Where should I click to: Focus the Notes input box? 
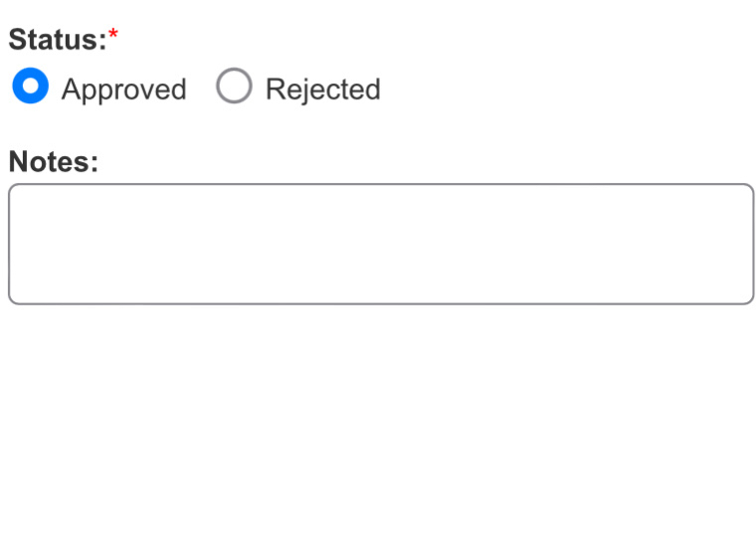pyautogui.click(x=381, y=244)
